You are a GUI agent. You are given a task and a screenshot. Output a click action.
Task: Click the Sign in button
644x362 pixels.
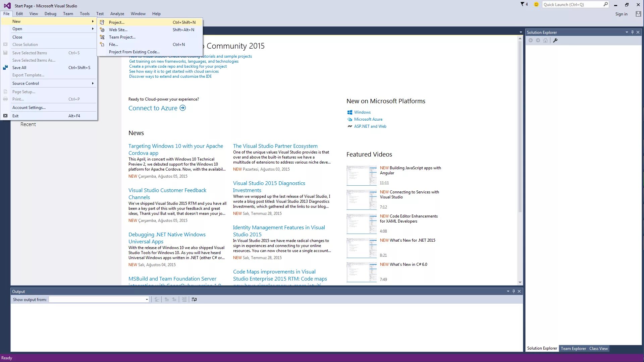pyautogui.click(x=621, y=14)
